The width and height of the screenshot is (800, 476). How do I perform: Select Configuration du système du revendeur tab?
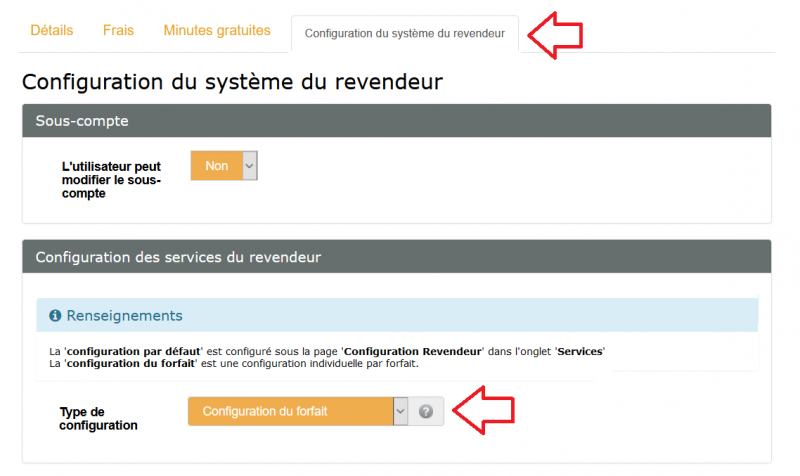pyautogui.click(x=405, y=34)
